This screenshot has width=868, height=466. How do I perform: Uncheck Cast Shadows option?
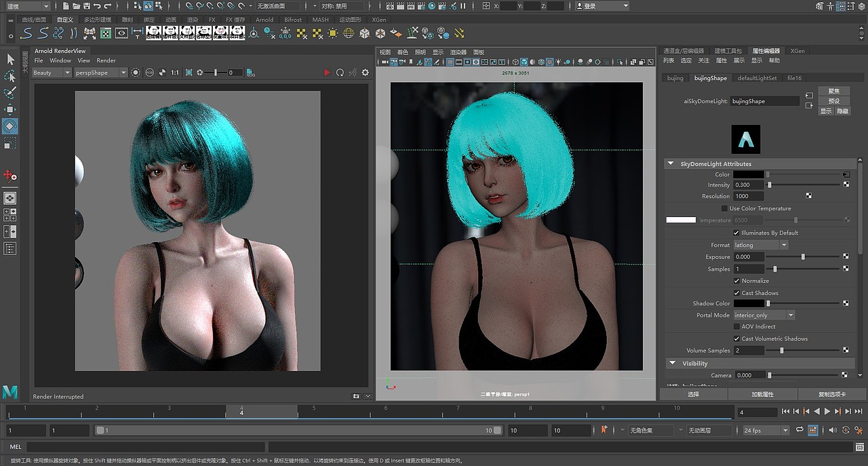pos(736,293)
